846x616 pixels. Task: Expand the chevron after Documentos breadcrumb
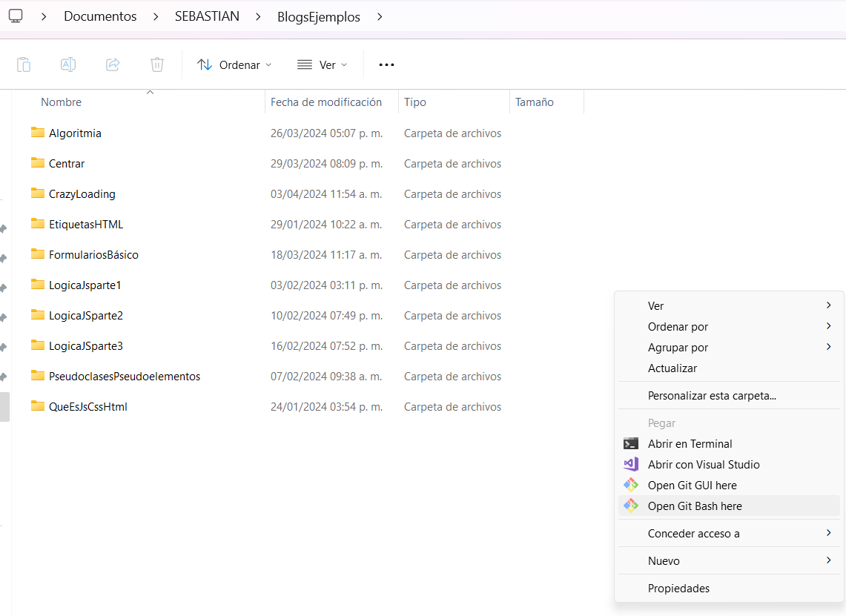pos(156,17)
